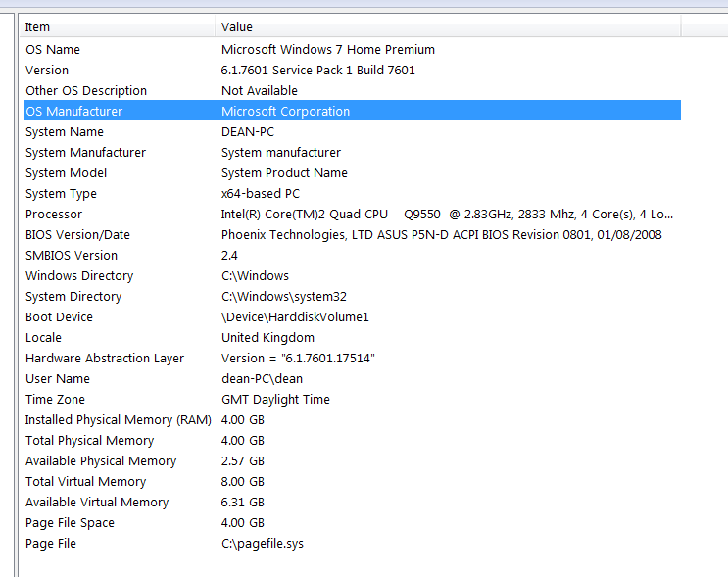Select the Version row showing Build 7601
This screenshot has height=577, width=728.
(47, 71)
